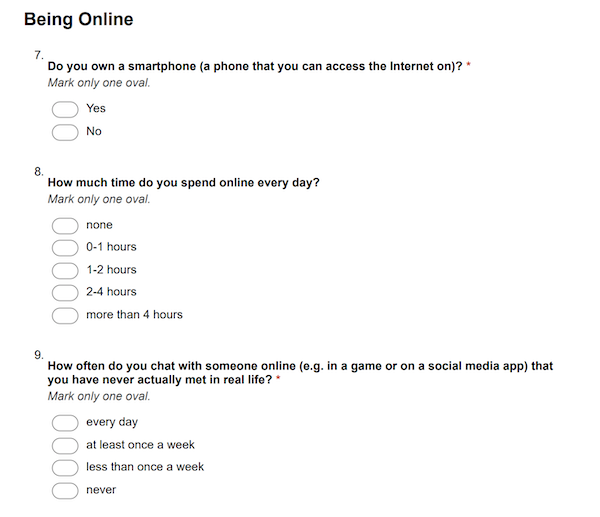Choose 'none' for time spent online
Image resolution: width=600 pixels, height=517 pixels.
click(65, 226)
